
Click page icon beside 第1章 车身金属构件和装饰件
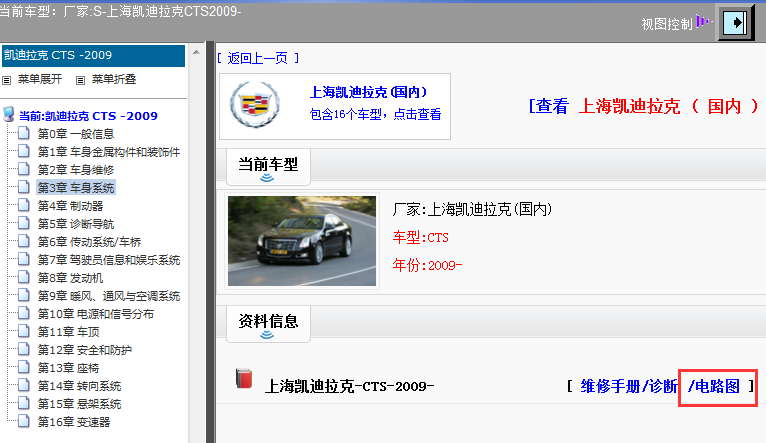[23, 151]
